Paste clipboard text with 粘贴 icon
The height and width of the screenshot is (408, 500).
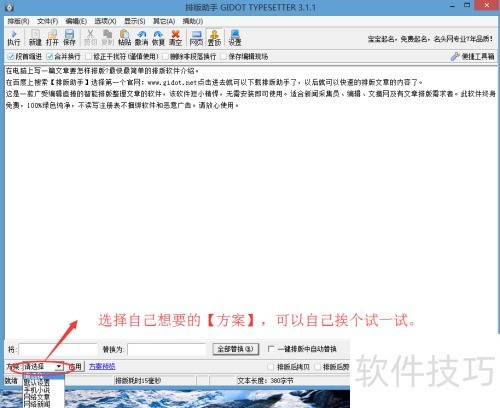[x=124, y=38]
